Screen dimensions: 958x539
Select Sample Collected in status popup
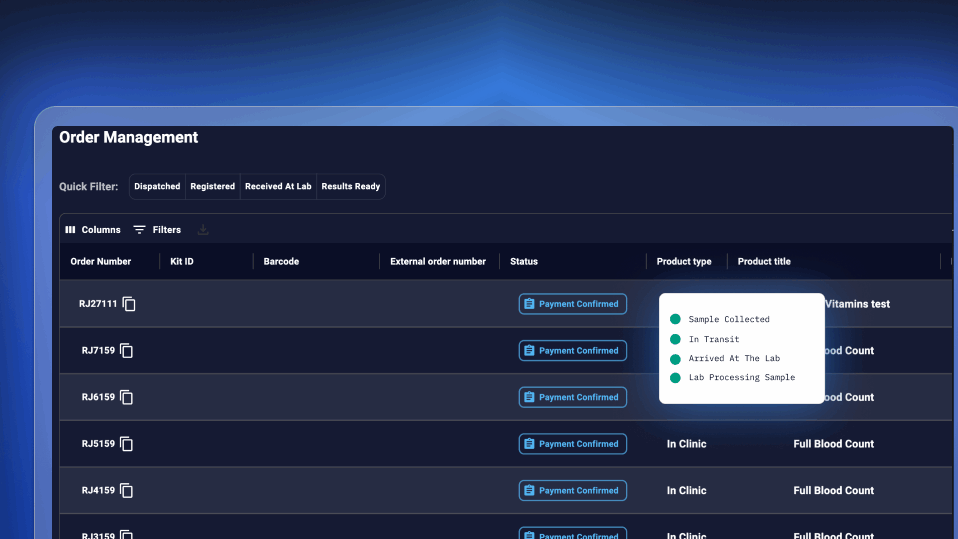[728, 320]
